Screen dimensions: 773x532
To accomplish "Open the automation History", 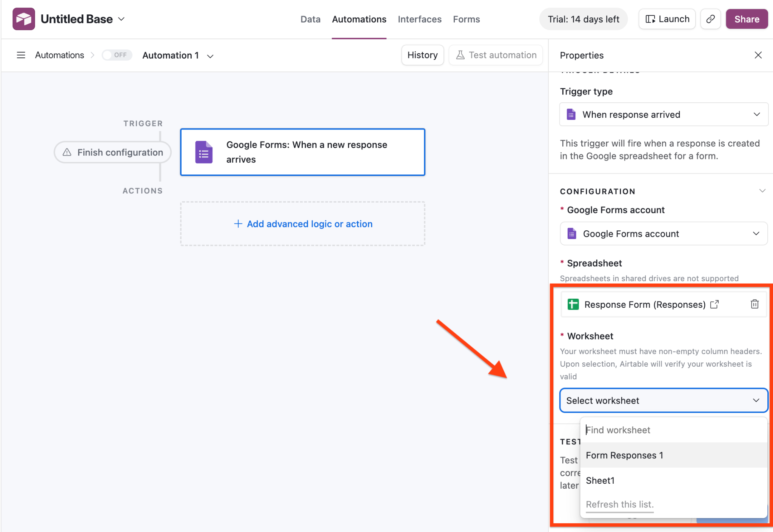I will point(422,55).
